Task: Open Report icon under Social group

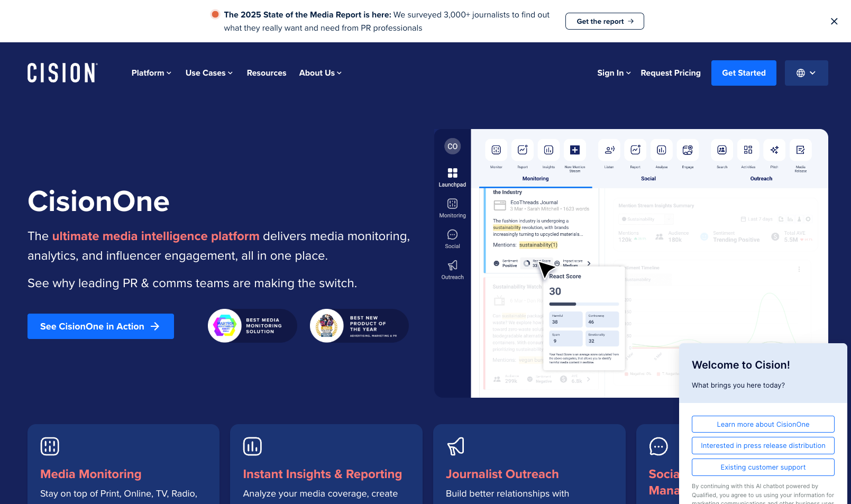Action: [x=635, y=150]
